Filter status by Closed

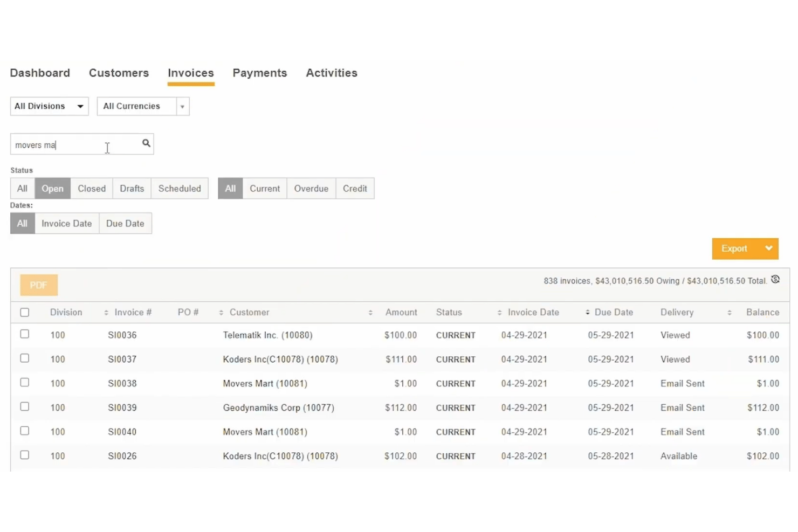(92, 189)
